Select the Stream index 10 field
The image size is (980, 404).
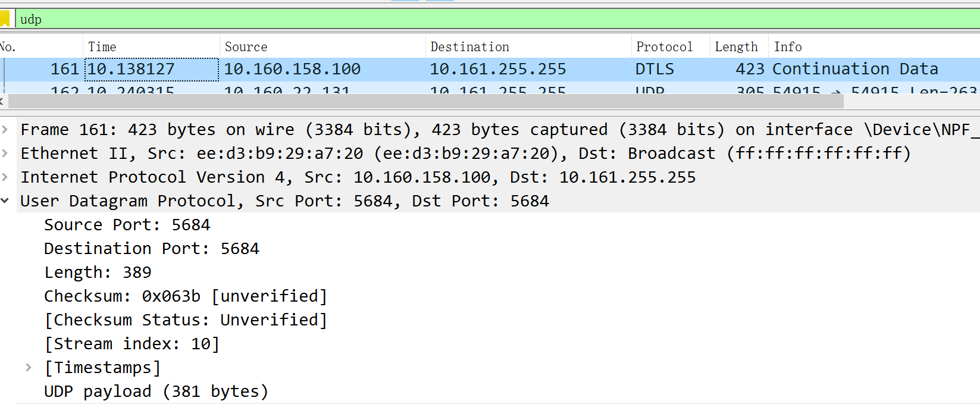(x=131, y=343)
